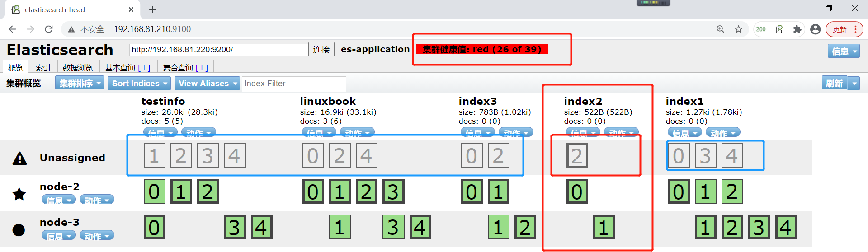This screenshot has width=868, height=252.
Task: Click the testinfo index name
Action: point(163,101)
